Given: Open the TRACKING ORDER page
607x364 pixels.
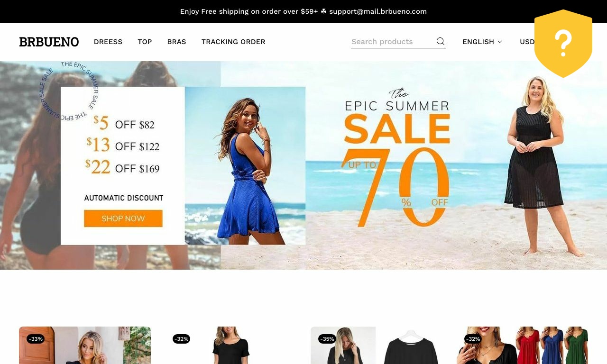Looking at the screenshot, I should click(233, 42).
